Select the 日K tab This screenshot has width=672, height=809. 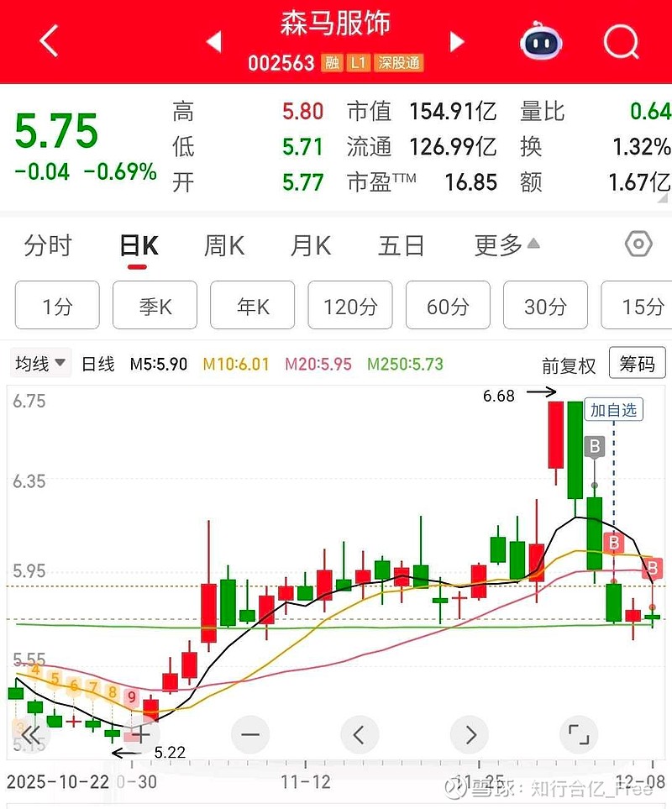(139, 245)
